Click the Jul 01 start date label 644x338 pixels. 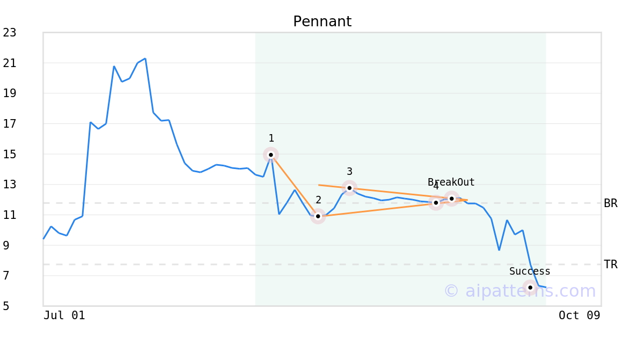pos(64,315)
